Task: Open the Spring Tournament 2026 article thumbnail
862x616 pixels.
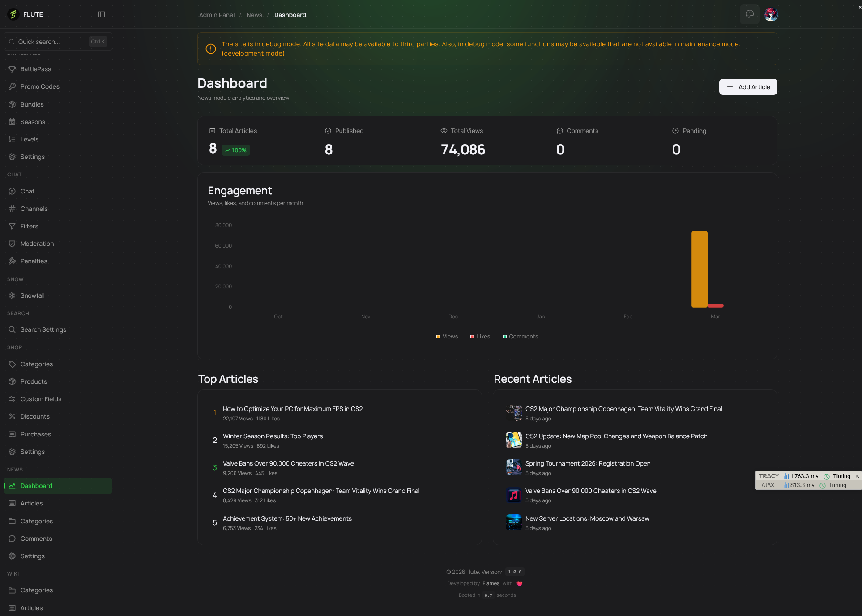Action: tap(514, 467)
